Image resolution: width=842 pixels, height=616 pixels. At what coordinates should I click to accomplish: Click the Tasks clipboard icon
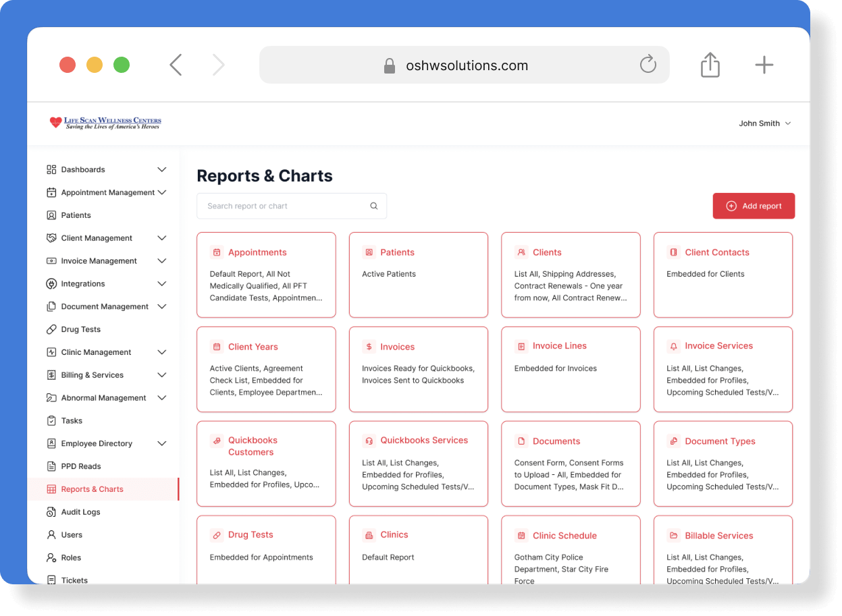51,420
